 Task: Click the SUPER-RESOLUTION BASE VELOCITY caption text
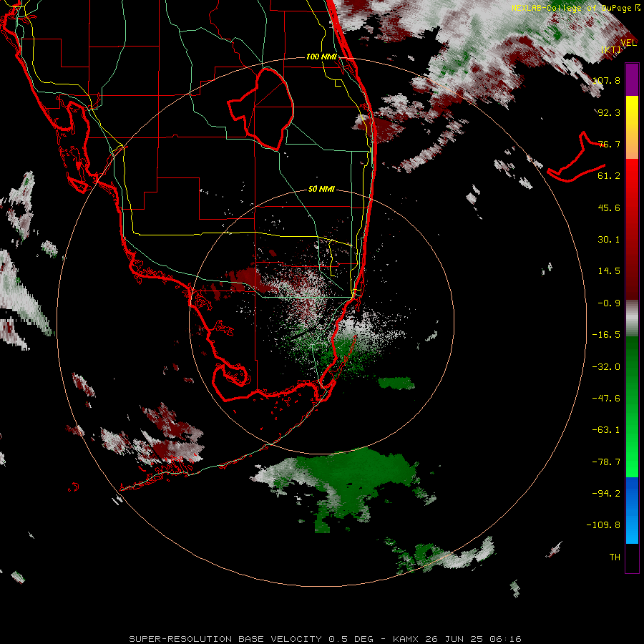click(x=227, y=639)
